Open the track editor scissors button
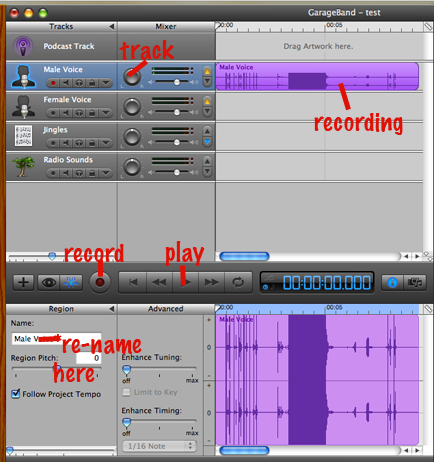The image size is (434, 462). click(x=71, y=283)
